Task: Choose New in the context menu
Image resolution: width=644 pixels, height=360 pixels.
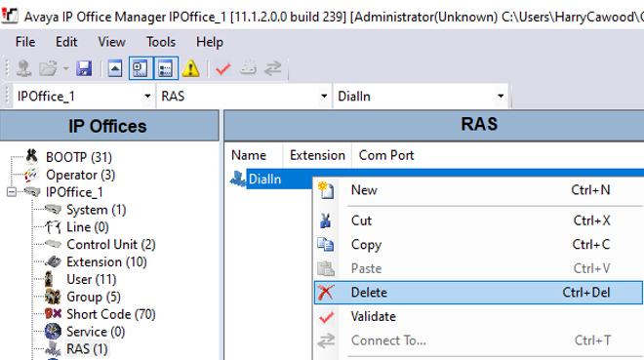Action: 478,190
